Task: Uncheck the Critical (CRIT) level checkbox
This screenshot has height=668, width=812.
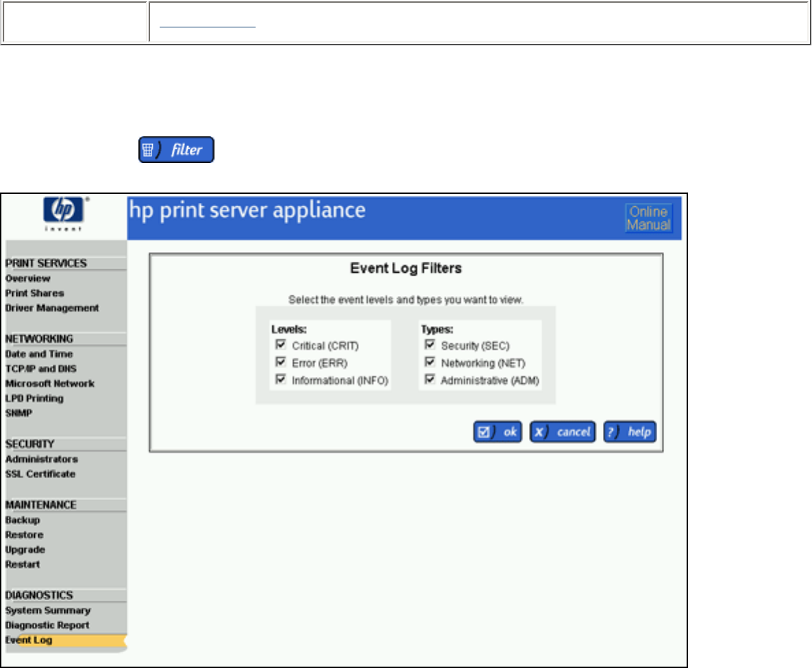Action: [281, 345]
